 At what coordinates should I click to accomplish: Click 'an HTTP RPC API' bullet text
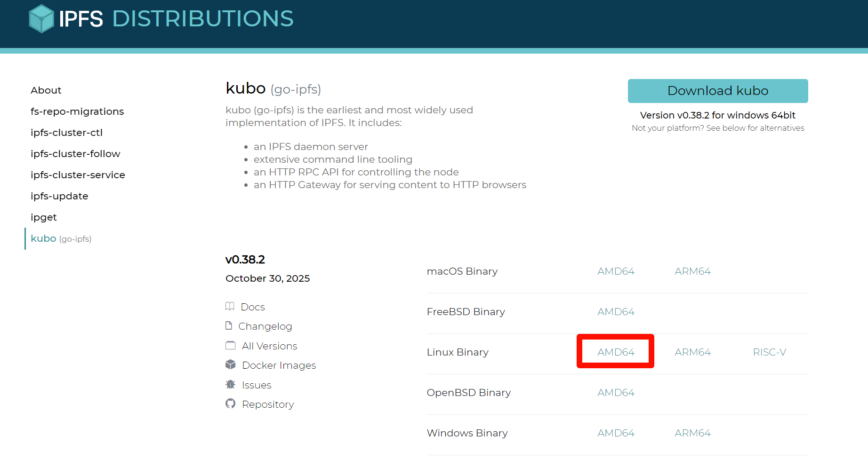coord(356,172)
